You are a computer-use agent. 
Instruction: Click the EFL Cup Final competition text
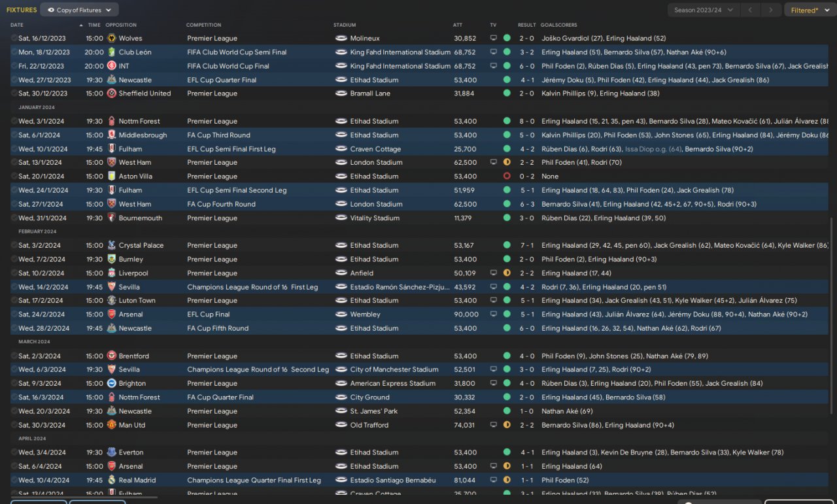point(209,314)
